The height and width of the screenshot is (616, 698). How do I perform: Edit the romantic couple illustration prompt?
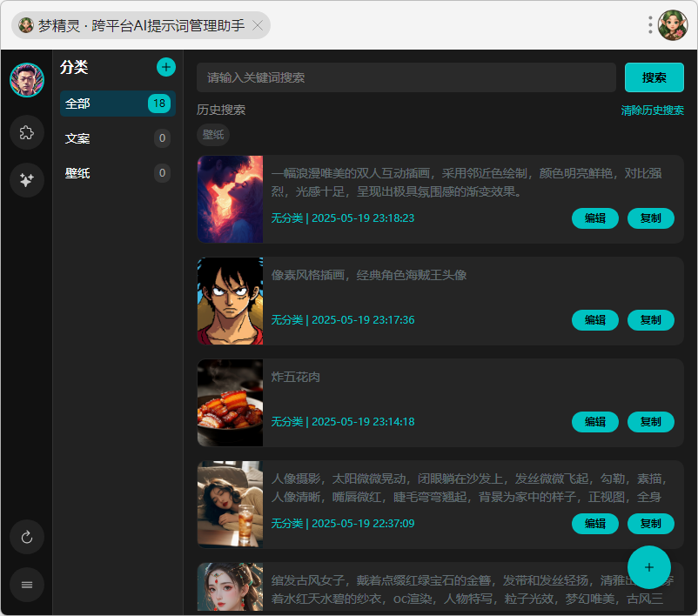point(595,218)
